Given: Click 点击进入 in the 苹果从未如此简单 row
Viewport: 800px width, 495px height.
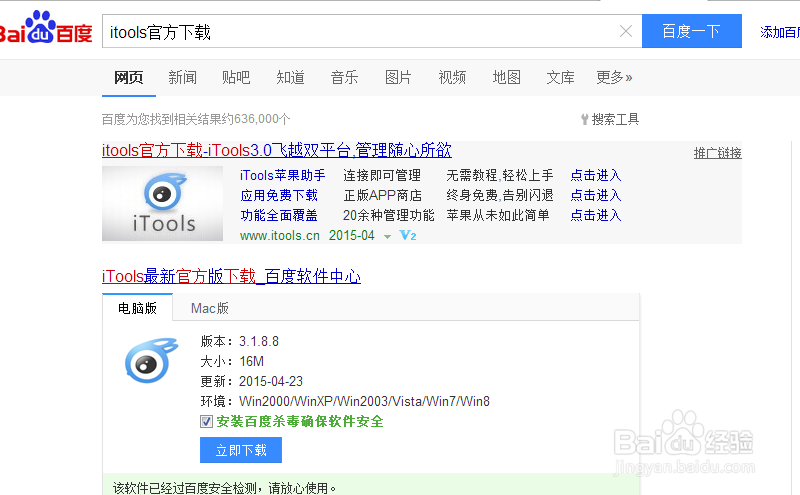Looking at the screenshot, I should (x=596, y=215).
